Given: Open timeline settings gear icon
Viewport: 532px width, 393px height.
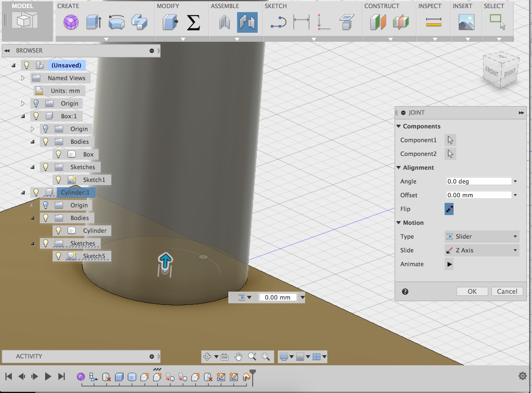Looking at the screenshot, I should point(522,376).
